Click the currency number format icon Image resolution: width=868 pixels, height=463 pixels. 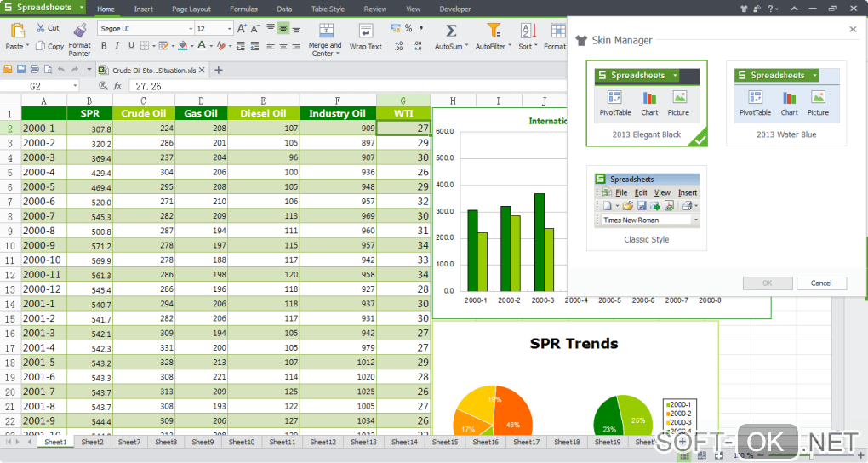[x=395, y=28]
